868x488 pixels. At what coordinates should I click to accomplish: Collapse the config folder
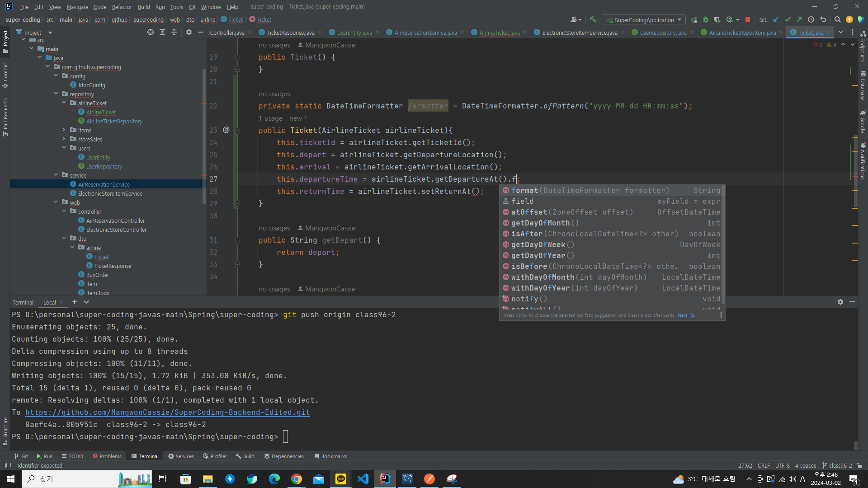pos(56,76)
